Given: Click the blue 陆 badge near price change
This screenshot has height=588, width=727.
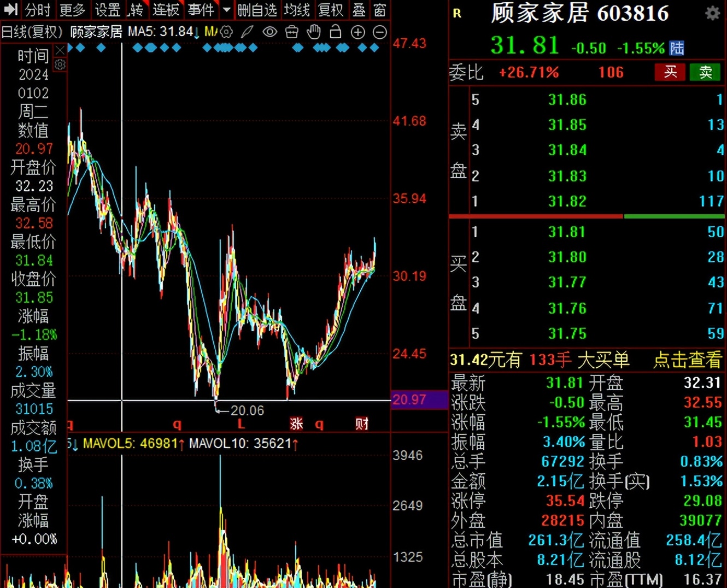Looking at the screenshot, I should (x=677, y=48).
